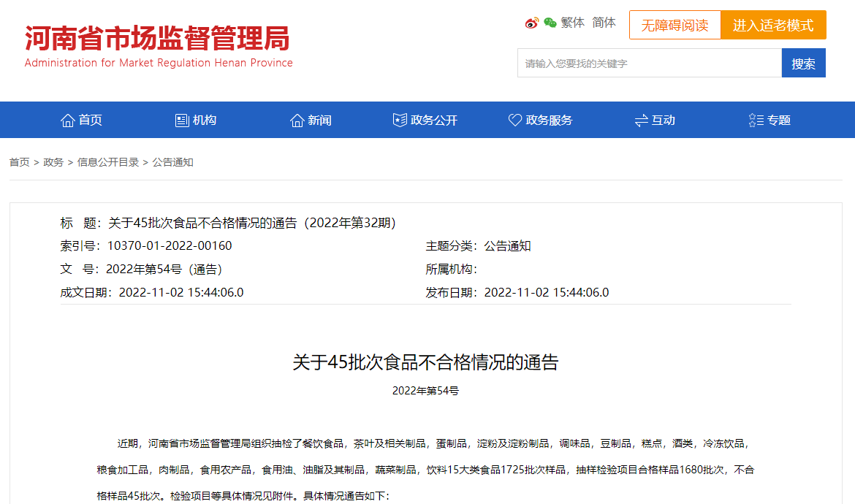Open 公告通知 breadcrumb link
This screenshot has width=855, height=504.
173,162
